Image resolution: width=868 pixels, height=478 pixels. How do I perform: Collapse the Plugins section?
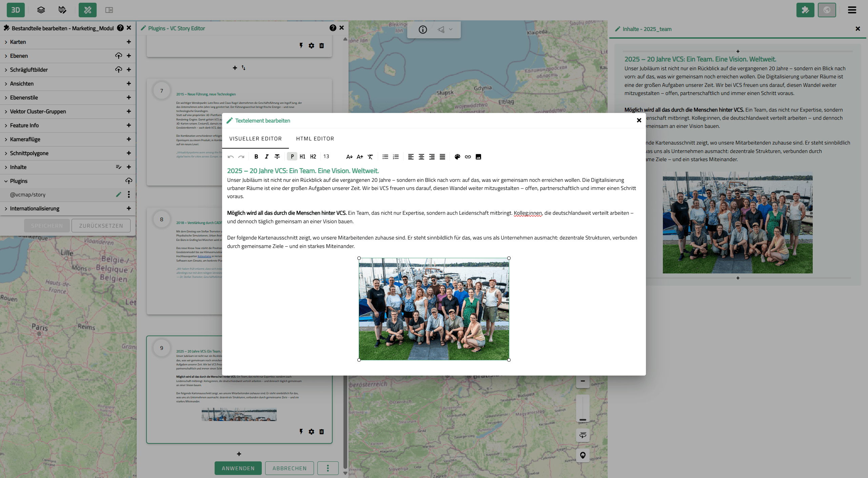6,181
